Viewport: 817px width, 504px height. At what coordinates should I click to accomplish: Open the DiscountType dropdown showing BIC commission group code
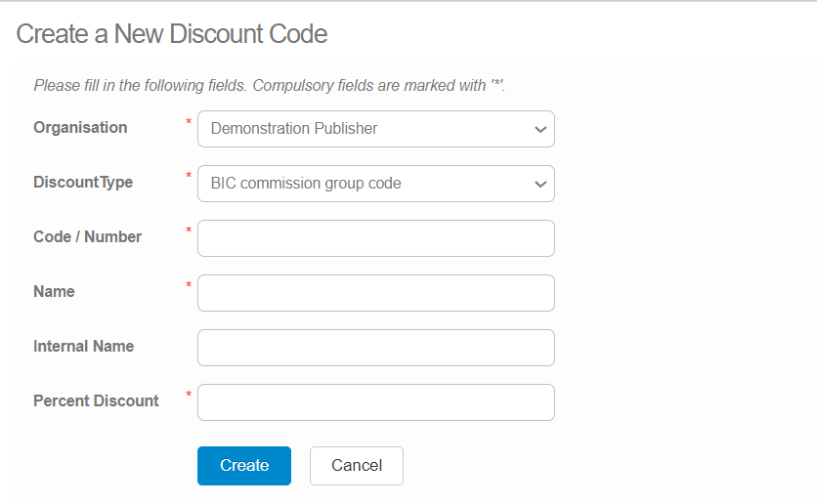point(375,184)
